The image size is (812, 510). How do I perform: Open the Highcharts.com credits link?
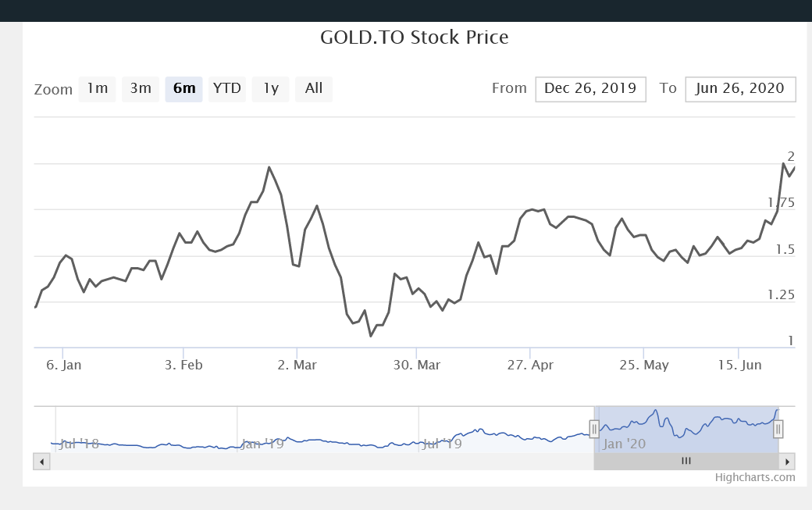755,477
